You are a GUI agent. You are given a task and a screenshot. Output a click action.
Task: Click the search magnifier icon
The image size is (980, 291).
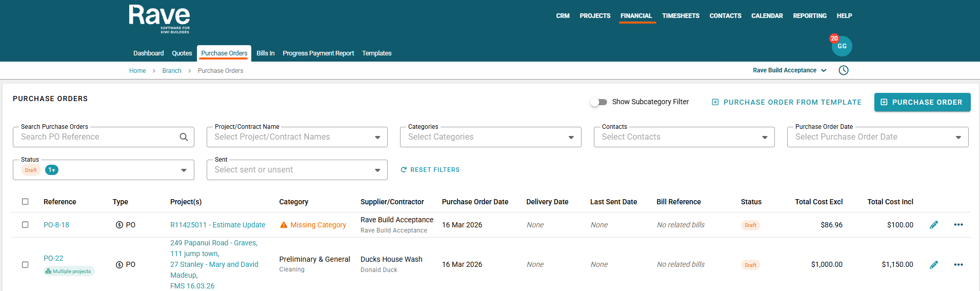tap(184, 137)
